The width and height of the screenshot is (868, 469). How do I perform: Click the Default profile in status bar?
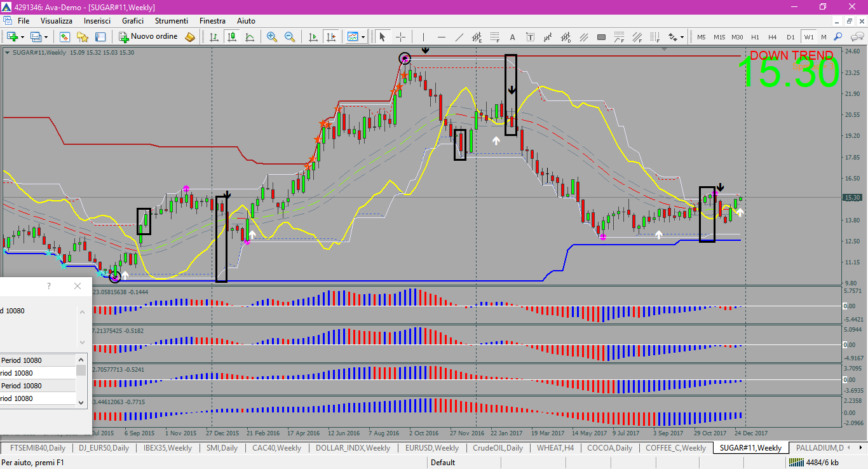pyautogui.click(x=443, y=463)
